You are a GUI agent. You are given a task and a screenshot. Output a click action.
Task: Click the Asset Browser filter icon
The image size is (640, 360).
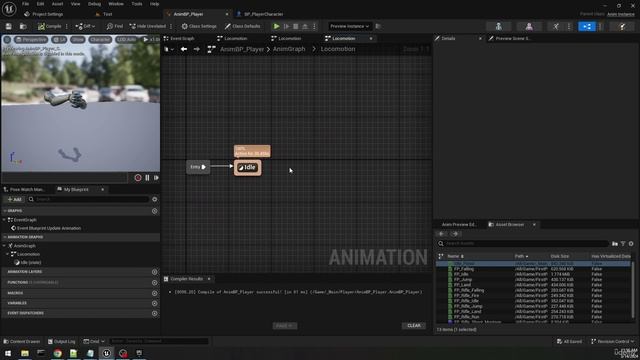tap(623, 244)
